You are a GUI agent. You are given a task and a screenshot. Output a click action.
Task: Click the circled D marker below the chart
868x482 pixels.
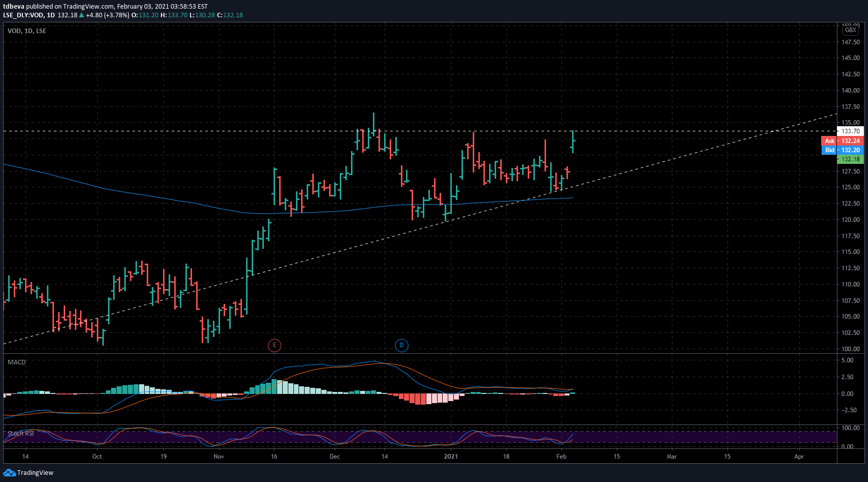click(x=401, y=345)
